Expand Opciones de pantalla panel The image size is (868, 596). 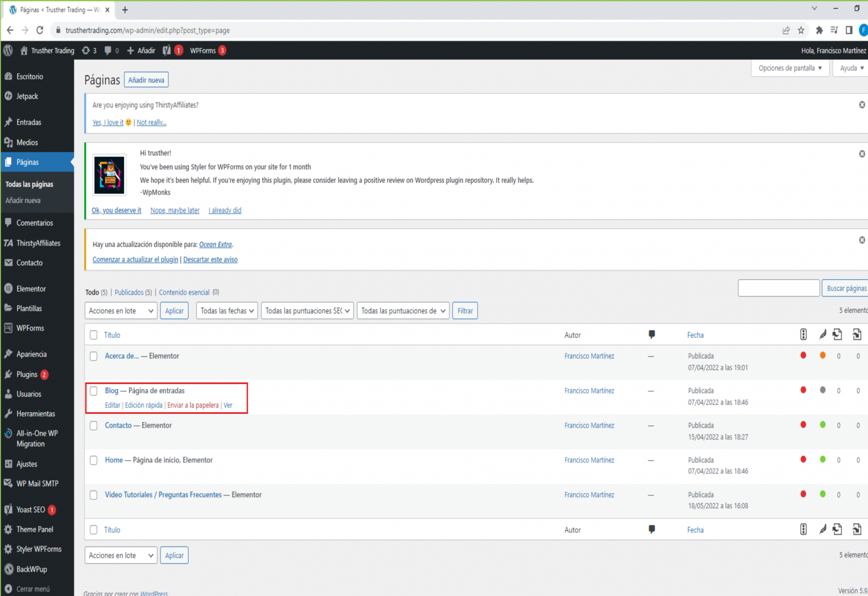[790, 68]
